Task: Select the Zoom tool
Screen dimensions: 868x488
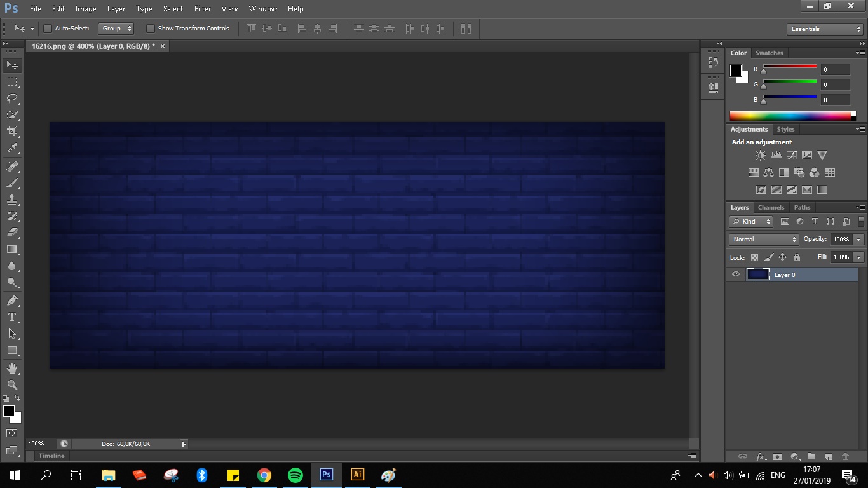Action: pos(12,385)
